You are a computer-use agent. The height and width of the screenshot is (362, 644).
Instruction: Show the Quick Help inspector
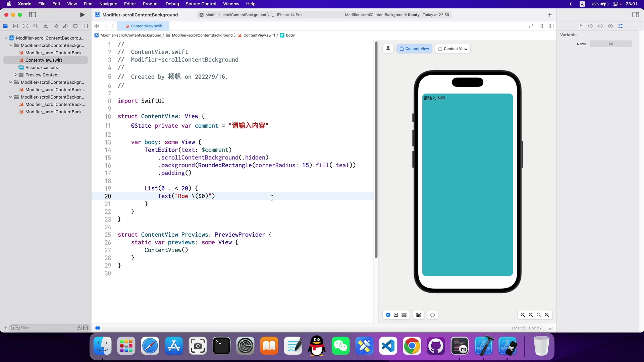pyautogui.click(x=600, y=26)
